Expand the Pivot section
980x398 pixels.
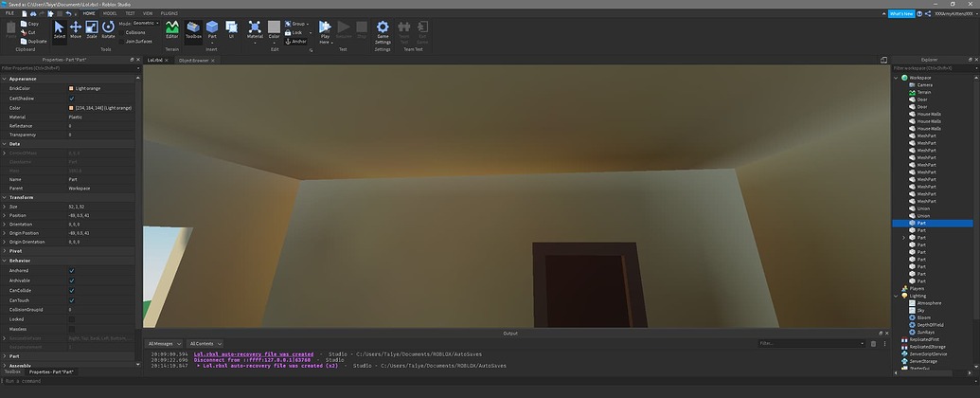[x=5, y=251]
